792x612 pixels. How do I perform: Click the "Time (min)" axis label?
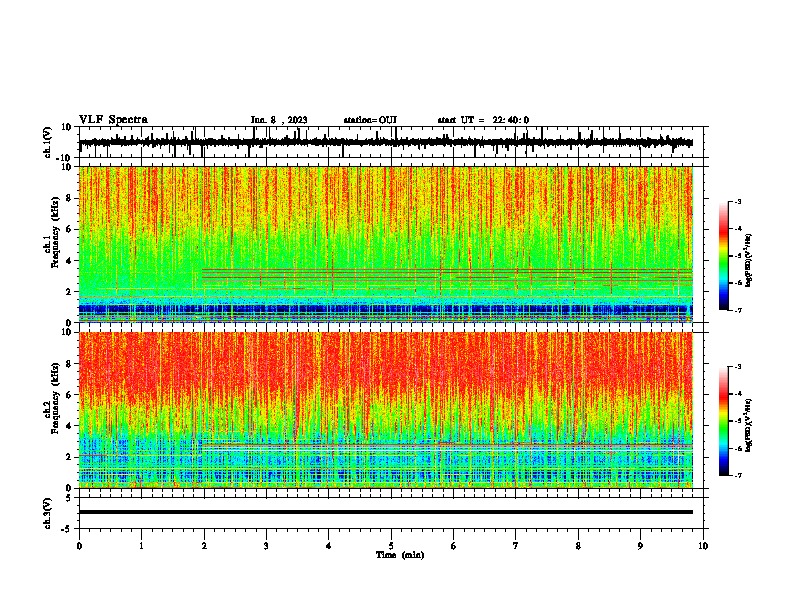tap(400, 555)
